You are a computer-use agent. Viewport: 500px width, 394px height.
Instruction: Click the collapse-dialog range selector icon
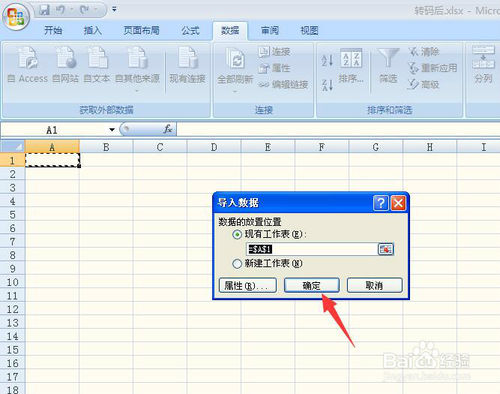386,249
